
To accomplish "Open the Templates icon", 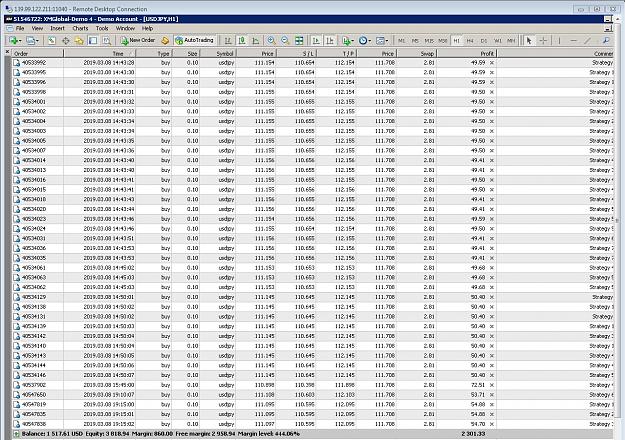I will (x=381, y=40).
